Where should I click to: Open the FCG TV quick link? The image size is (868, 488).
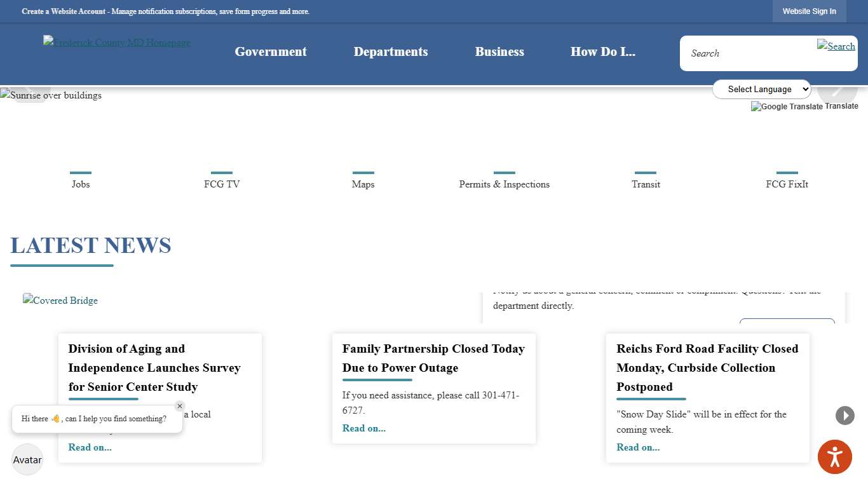pyautogui.click(x=222, y=184)
